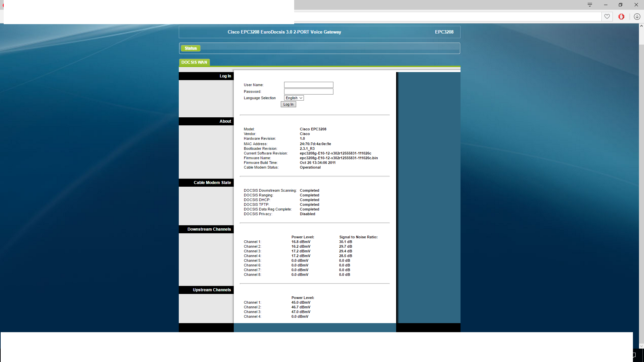Open the browser downloads arrow icon
Image resolution: width=644 pixels, height=362 pixels.
637,16
